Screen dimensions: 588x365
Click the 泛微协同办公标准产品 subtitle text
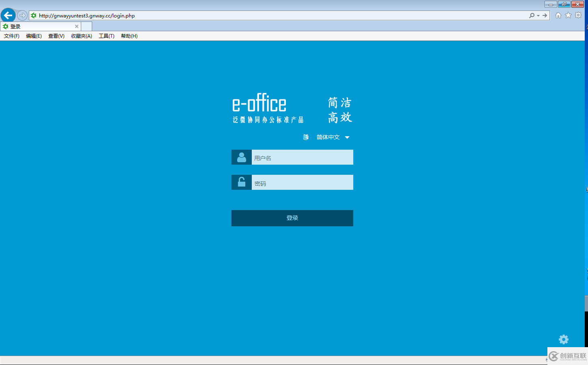pos(268,120)
